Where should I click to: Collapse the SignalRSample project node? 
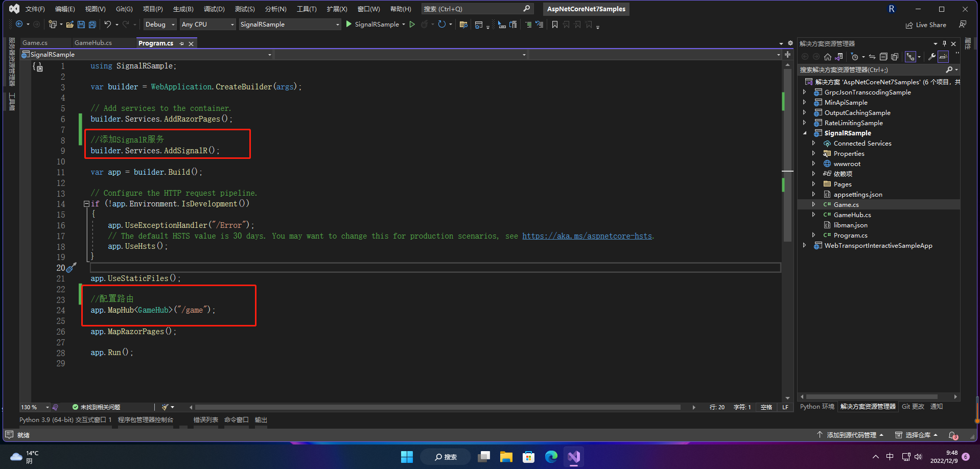pos(805,133)
